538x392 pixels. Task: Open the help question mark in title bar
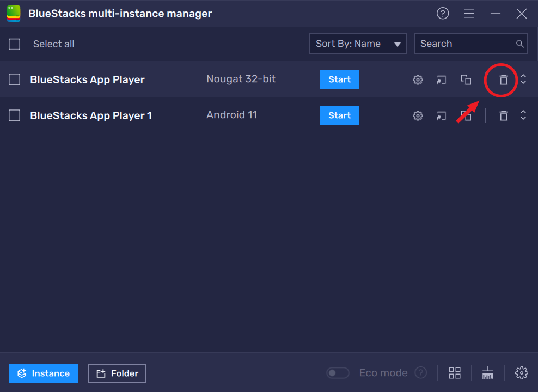point(443,14)
